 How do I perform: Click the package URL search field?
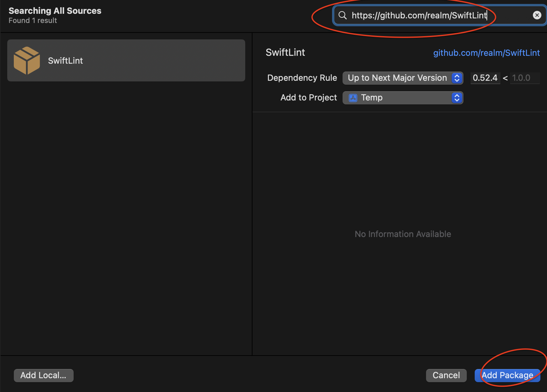point(439,15)
